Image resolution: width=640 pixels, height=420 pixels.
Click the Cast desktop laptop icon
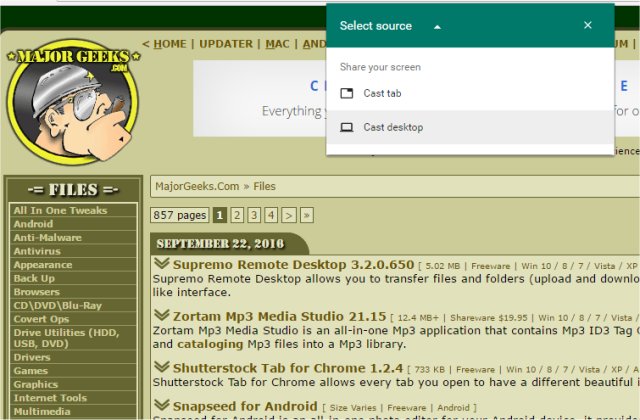pos(347,127)
